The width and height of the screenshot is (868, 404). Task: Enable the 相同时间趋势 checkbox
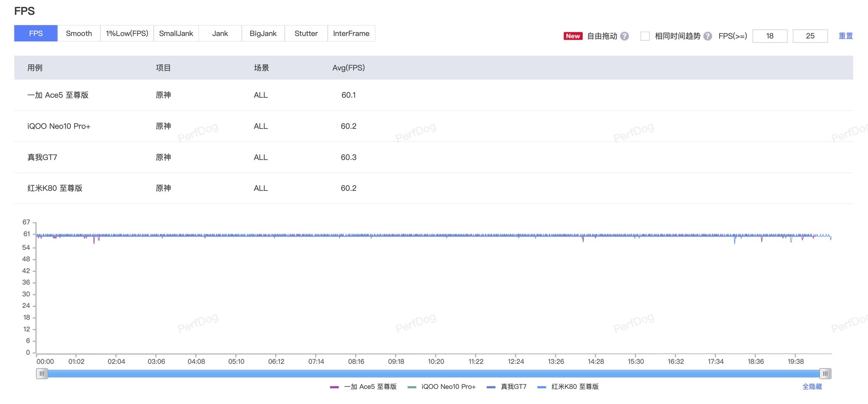click(645, 36)
